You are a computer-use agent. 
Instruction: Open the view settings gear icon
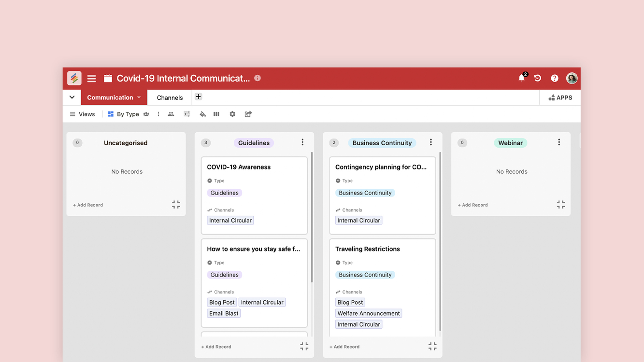pyautogui.click(x=232, y=114)
